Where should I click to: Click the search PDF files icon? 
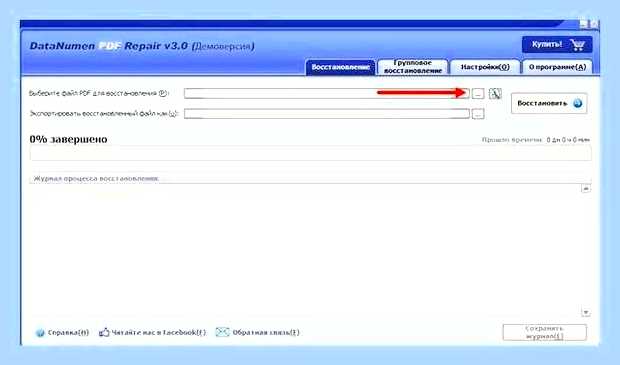coord(495,94)
